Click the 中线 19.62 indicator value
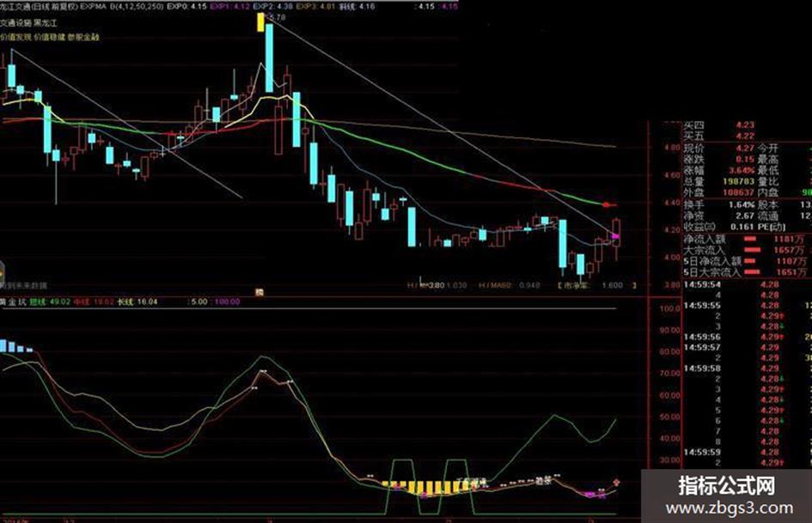Screen dimensions: 812x523 (94, 301)
